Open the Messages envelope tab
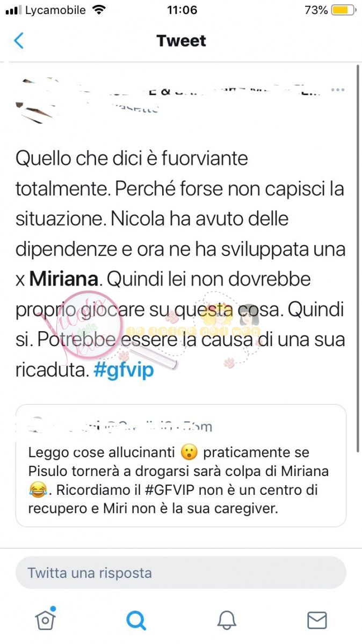The width and height of the screenshot is (362, 644). click(x=317, y=620)
